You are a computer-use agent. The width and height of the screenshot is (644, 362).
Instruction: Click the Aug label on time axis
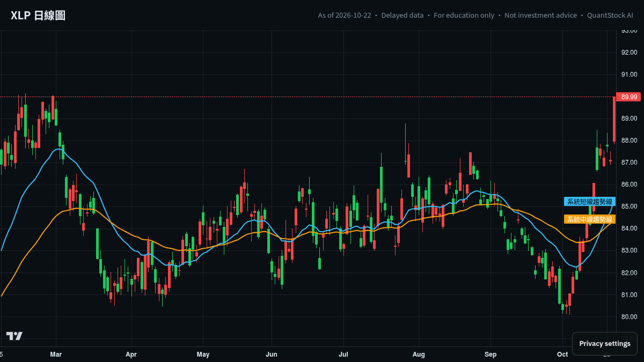[419, 354]
